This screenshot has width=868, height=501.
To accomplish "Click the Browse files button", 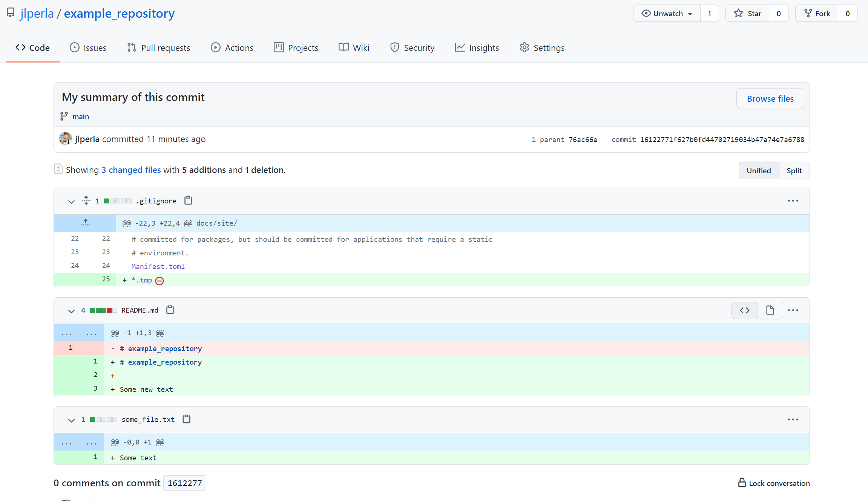I will (770, 99).
